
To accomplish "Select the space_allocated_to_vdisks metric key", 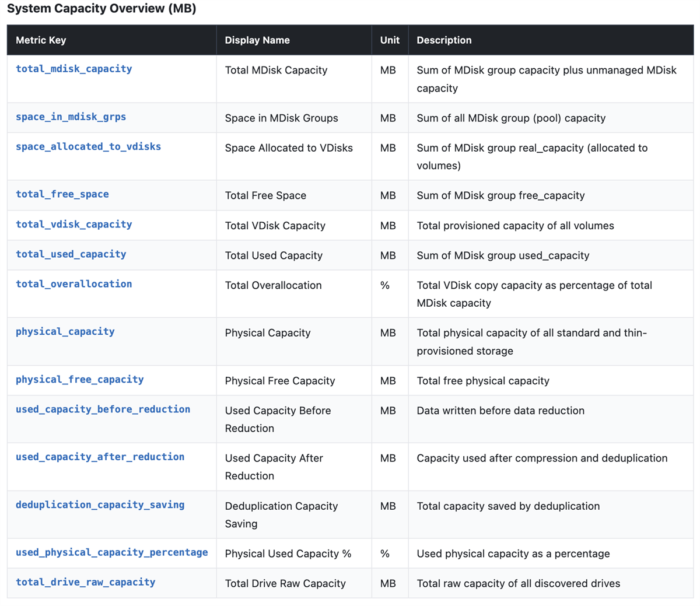I will [89, 146].
